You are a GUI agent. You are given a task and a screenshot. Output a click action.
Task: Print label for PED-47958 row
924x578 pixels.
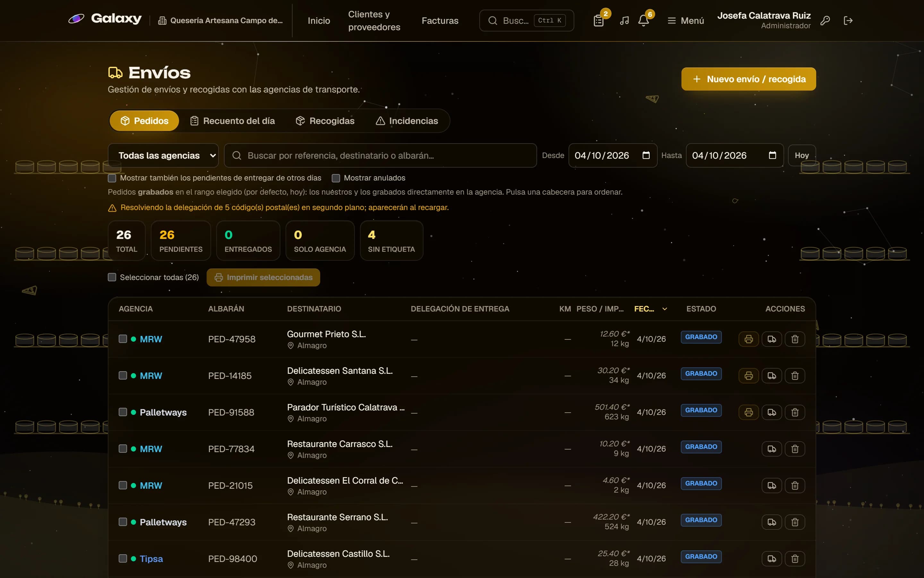pos(749,339)
